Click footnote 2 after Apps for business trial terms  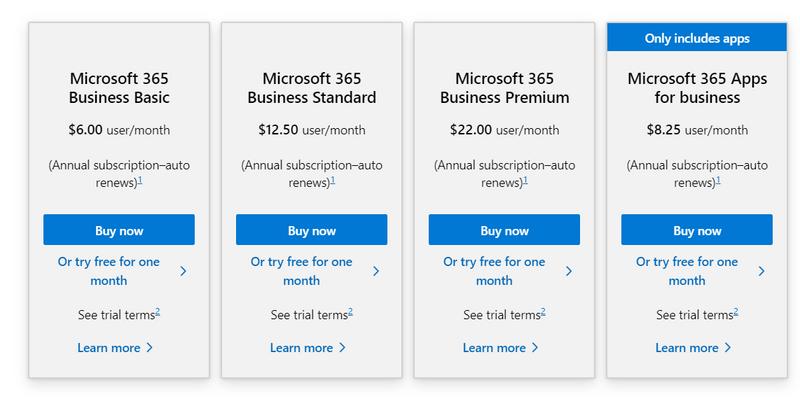(x=736, y=312)
